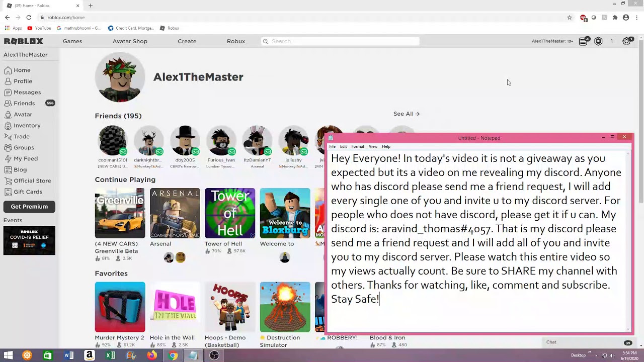
Task: Open the Arsenal game thumbnail
Action: point(175,213)
